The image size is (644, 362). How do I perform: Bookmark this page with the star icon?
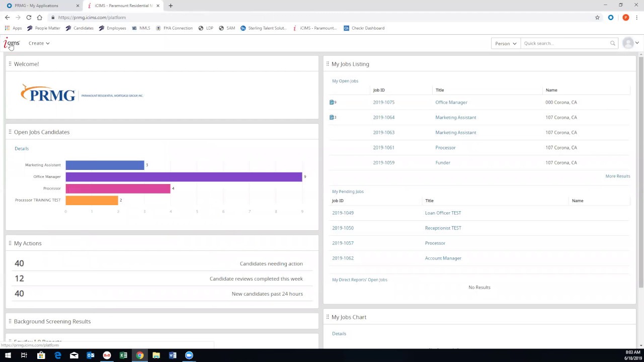pyautogui.click(x=597, y=18)
